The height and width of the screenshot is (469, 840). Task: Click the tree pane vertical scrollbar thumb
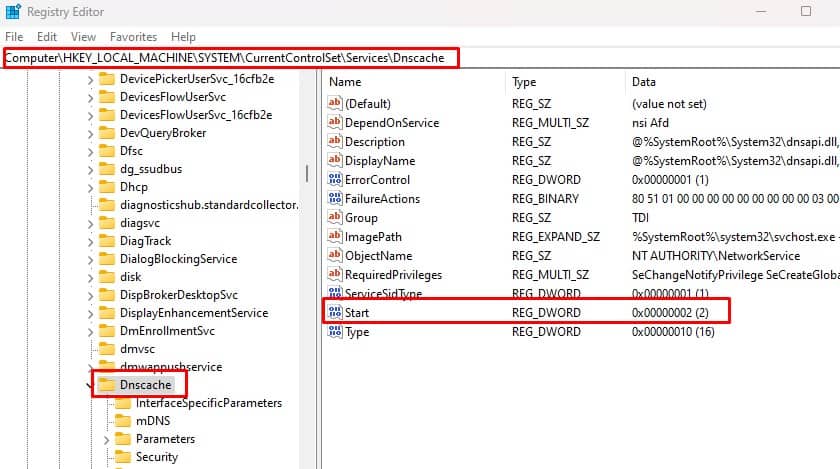pos(306,174)
